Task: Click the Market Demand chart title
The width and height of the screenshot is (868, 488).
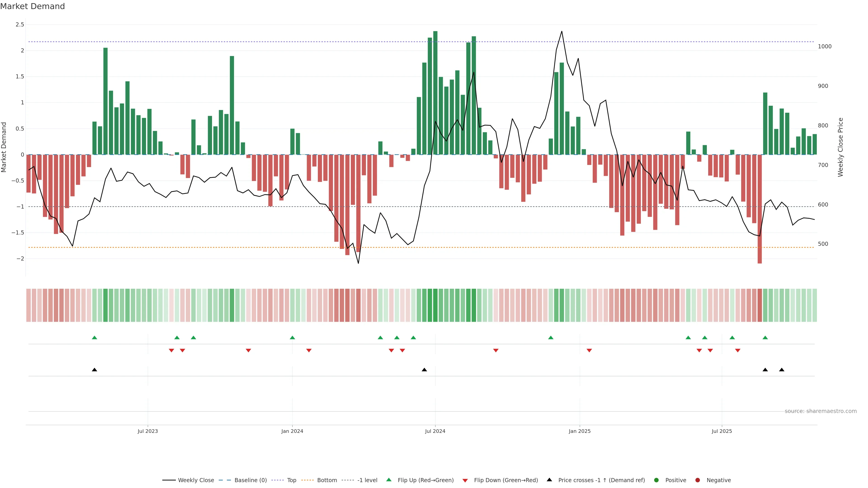Action: [x=32, y=6]
